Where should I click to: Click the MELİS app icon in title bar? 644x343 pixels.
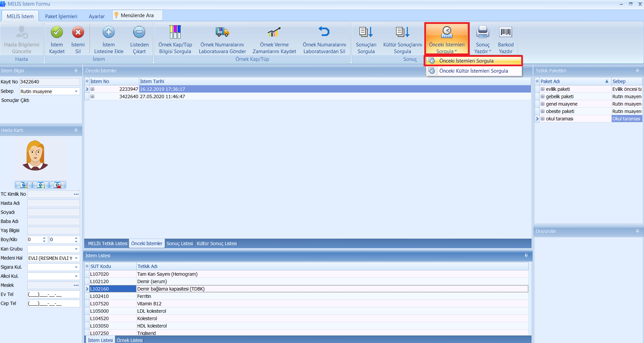point(3,4)
